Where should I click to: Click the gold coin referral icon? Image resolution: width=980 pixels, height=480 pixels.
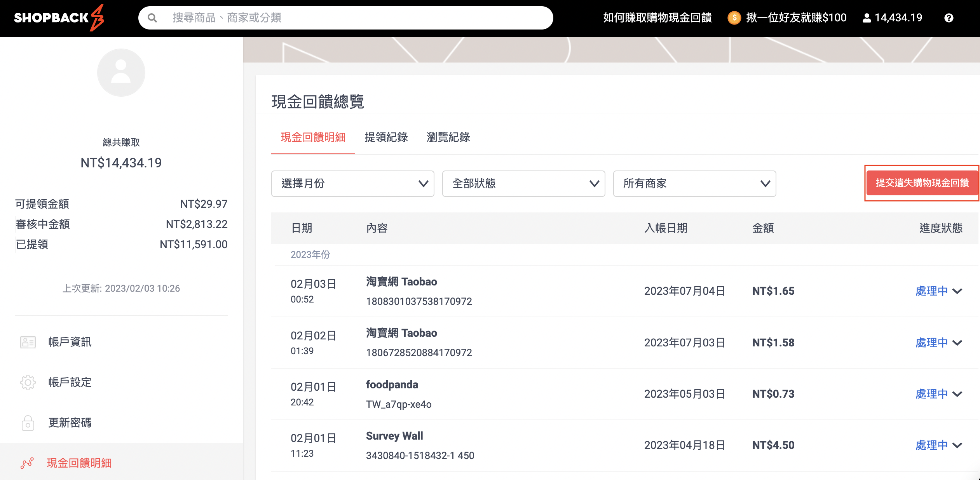[x=734, y=18]
